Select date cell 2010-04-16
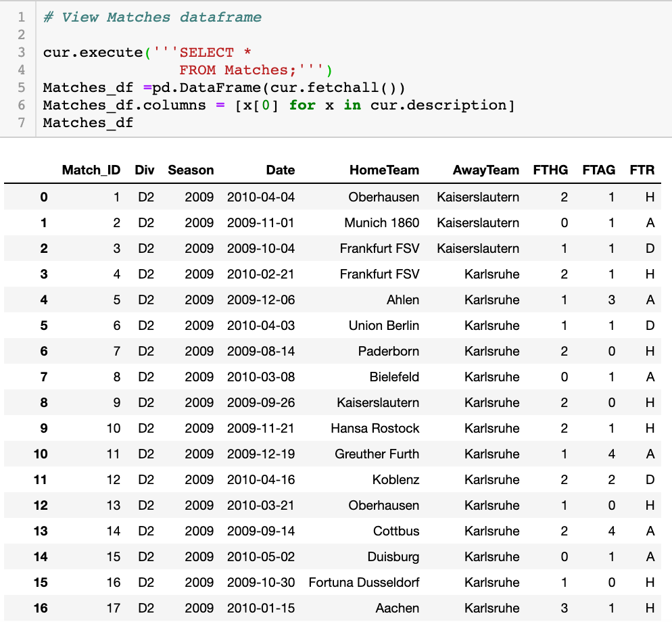This screenshot has width=672, height=622. tap(261, 479)
